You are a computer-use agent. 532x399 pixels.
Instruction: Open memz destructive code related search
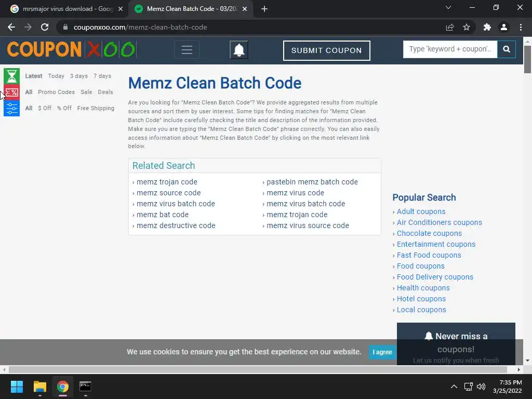click(x=176, y=225)
